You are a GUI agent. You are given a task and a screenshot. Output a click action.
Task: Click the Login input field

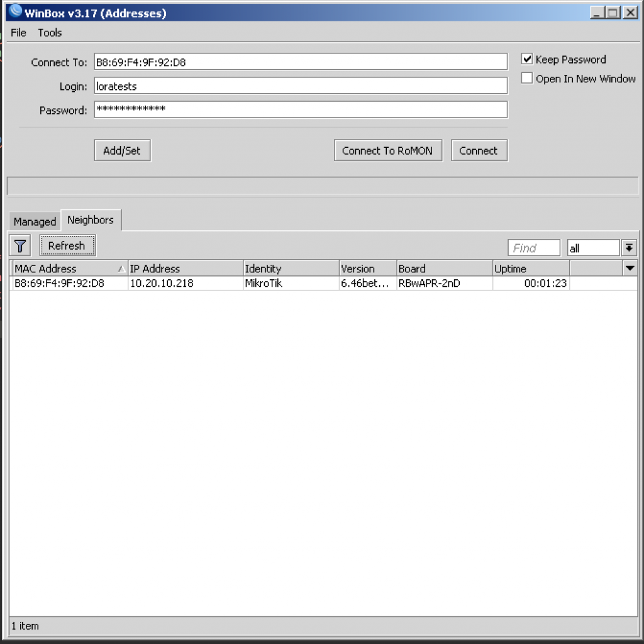(301, 86)
